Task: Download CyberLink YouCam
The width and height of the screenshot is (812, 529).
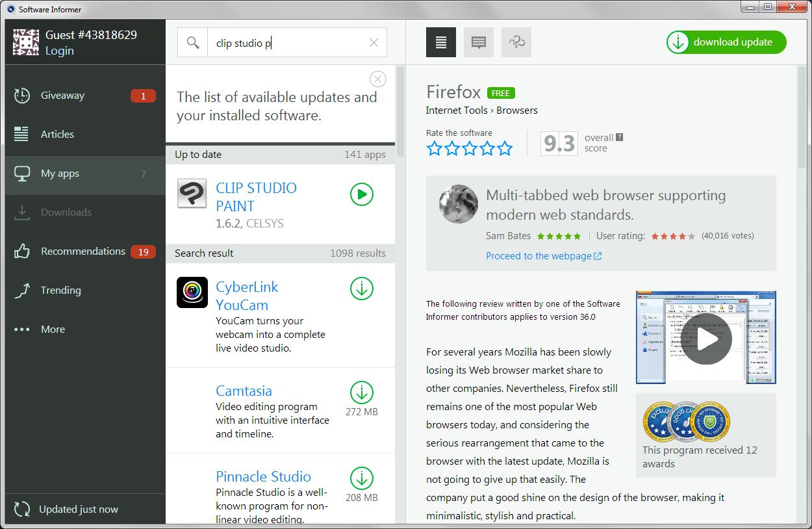Action: click(x=362, y=289)
